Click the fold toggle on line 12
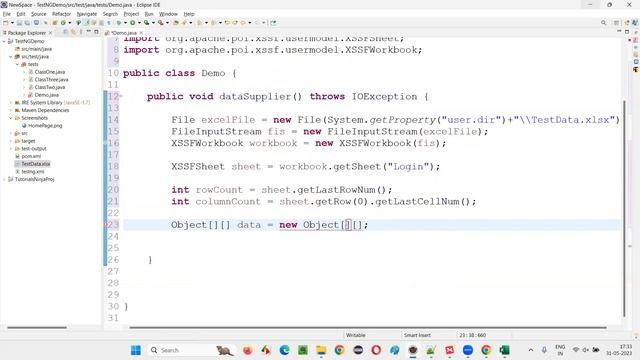This screenshot has height=360, width=640. click(x=121, y=97)
